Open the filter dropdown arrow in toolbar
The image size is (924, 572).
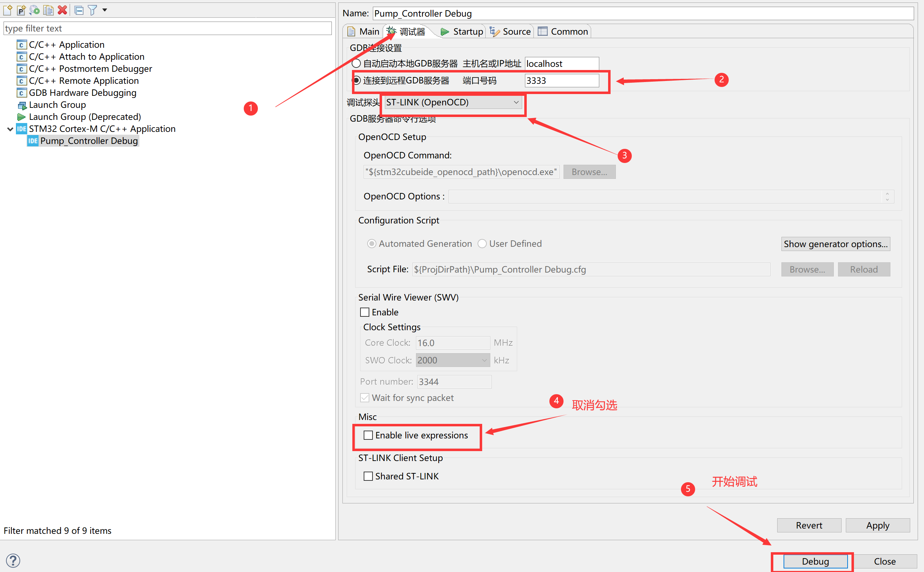click(x=105, y=10)
